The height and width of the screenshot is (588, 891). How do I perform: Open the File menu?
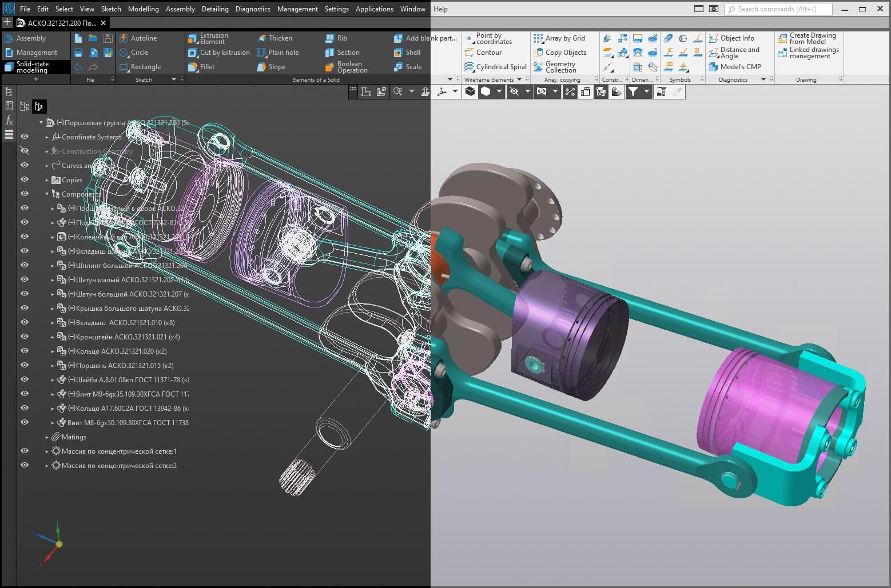click(25, 9)
